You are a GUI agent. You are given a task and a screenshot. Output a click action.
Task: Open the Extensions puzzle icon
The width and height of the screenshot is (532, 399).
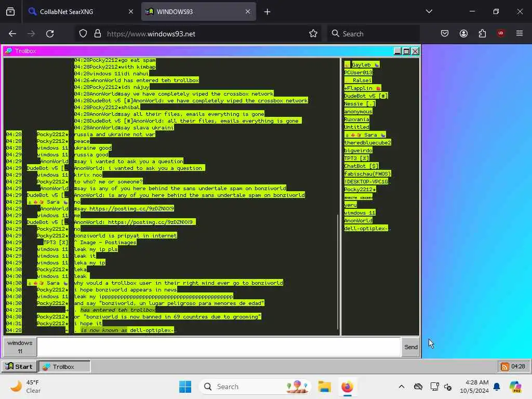pyautogui.click(x=482, y=34)
